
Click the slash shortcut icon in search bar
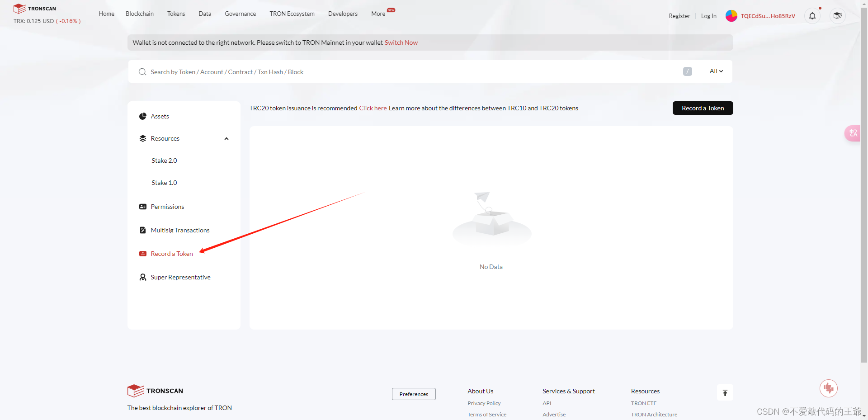coord(688,71)
